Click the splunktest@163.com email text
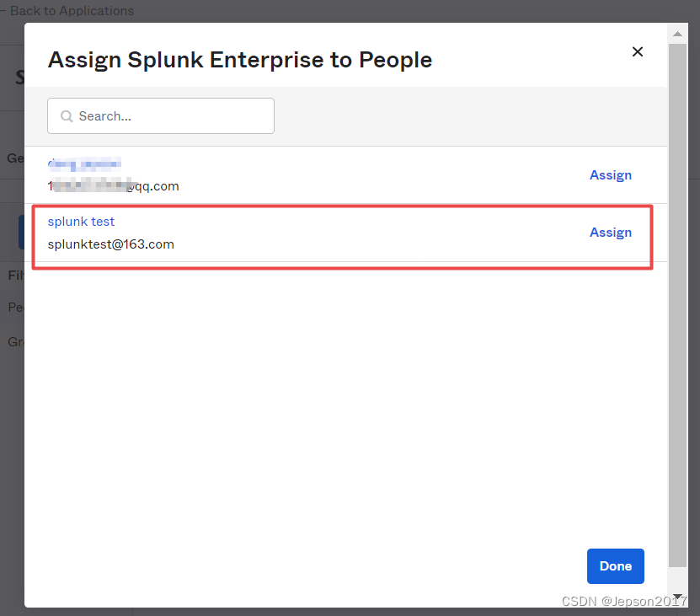The width and height of the screenshot is (700, 616). [x=110, y=244]
